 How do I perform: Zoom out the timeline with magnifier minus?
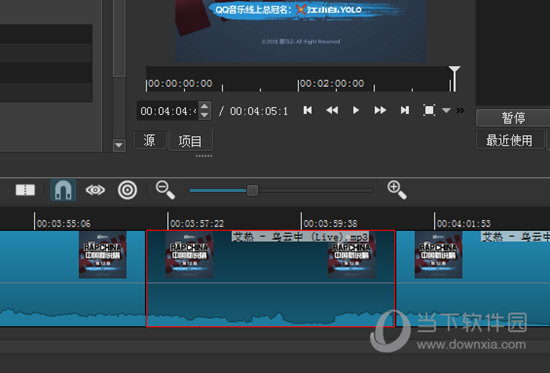[x=165, y=190]
